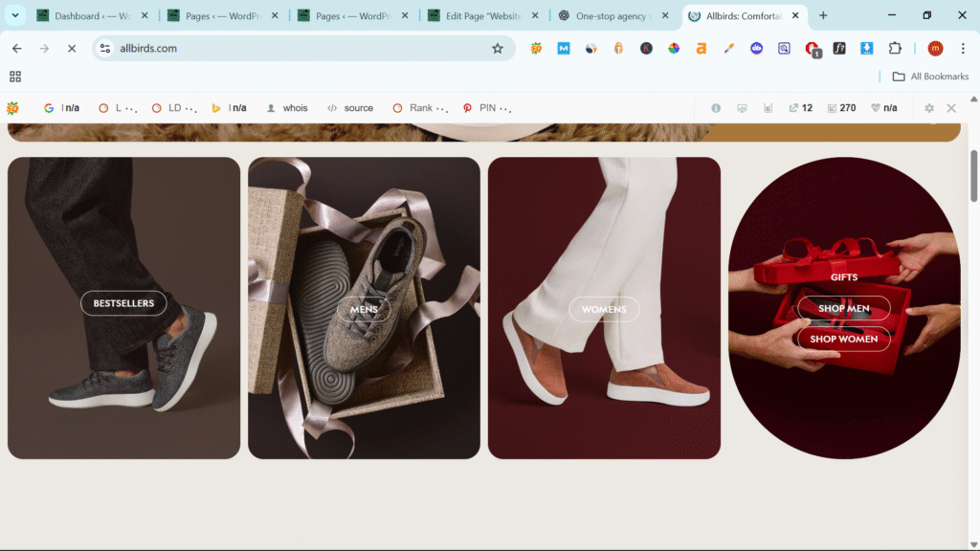This screenshot has width=980, height=551.
Task: Open the Extensions puzzle-piece menu
Action: tap(895, 49)
